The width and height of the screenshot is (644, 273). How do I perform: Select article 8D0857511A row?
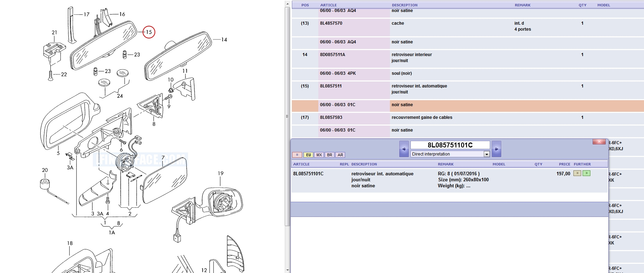pyautogui.click(x=332, y=55)
